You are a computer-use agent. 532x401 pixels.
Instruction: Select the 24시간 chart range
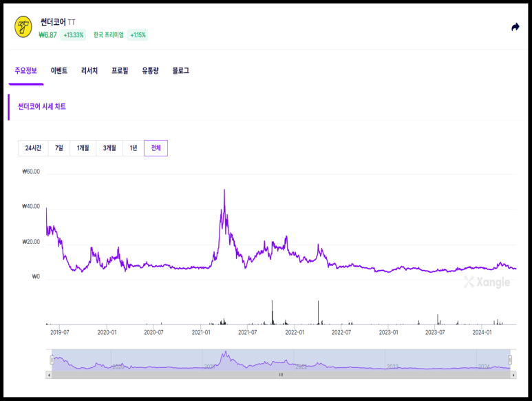33,148
